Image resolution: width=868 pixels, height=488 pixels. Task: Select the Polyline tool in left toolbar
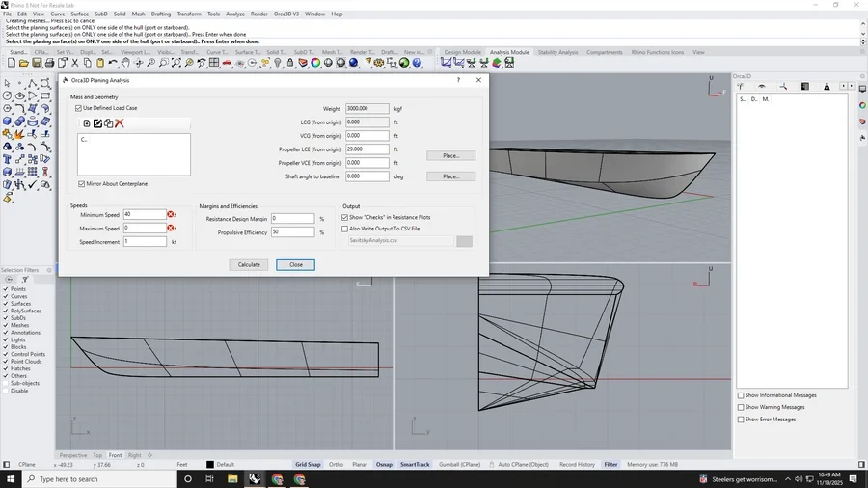pyautogui.click(x=33, y=84)
